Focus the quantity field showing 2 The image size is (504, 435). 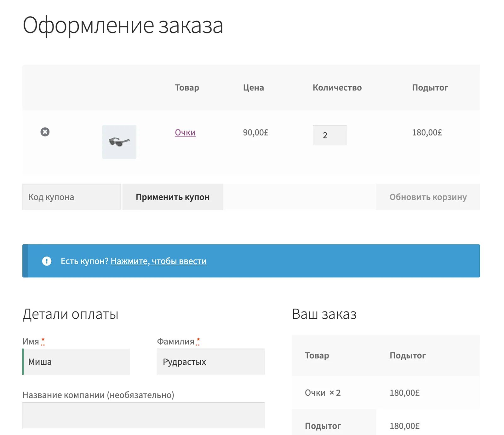click(329, 135)
